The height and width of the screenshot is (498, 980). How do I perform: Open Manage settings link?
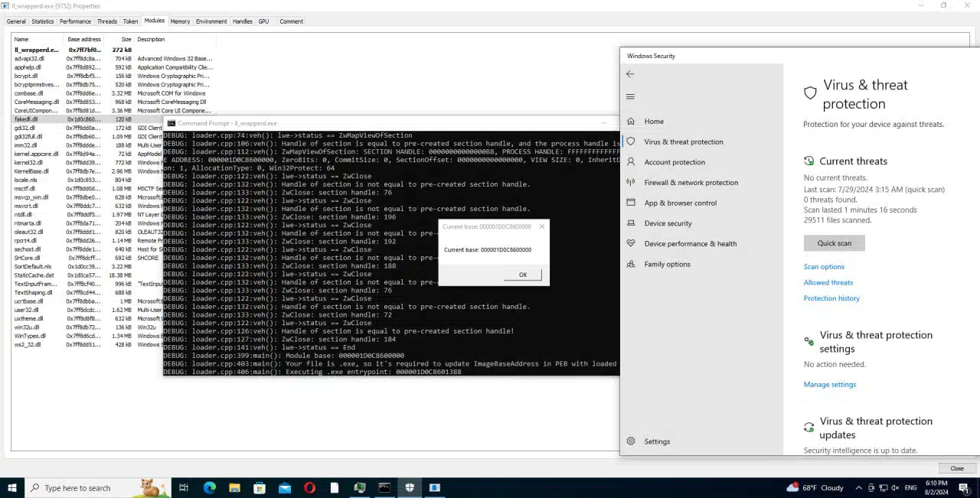coord(830,385)
